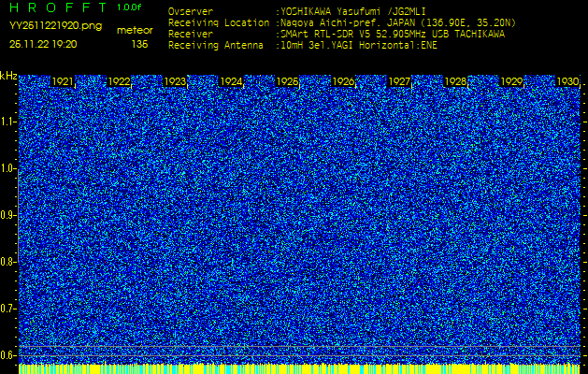
Task: Click the 1921 time marker
Action: (63, 81)
